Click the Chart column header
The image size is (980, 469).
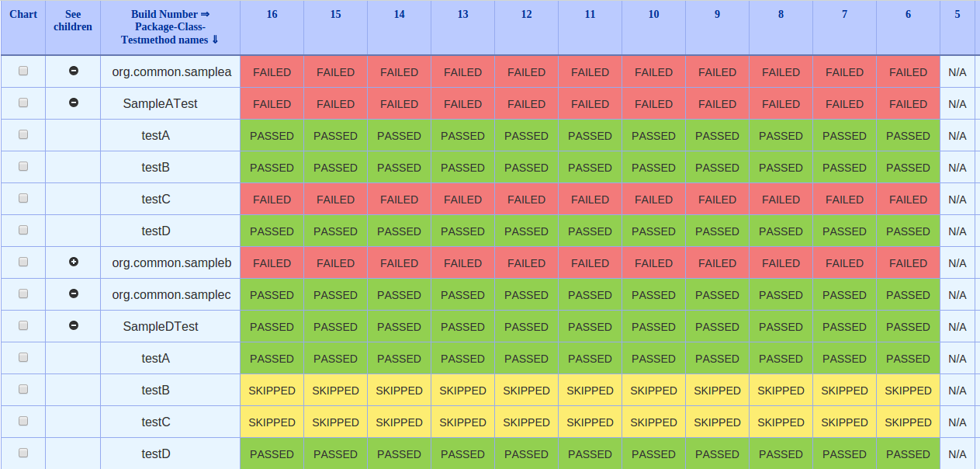[23, 14]
